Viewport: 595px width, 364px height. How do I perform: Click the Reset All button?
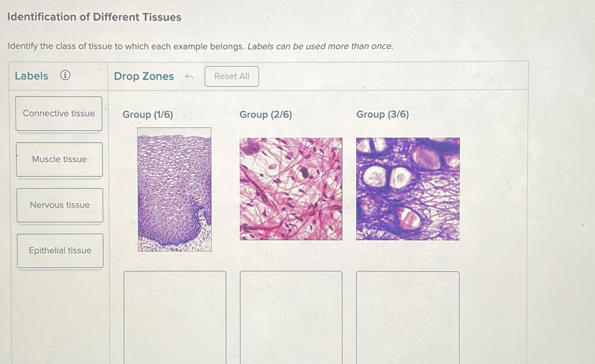click(x=231, y=76)
